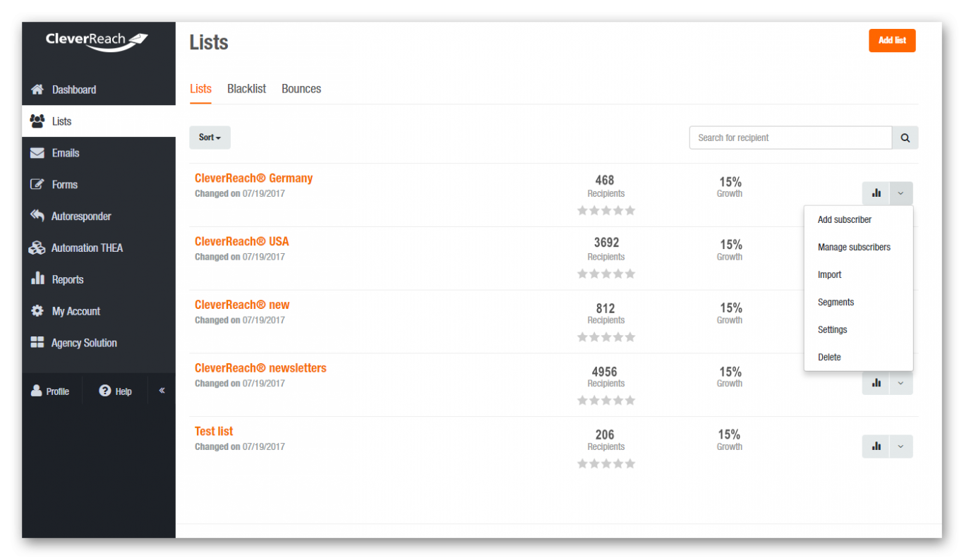This screenshot has width=964, height=560.
Task: Expand the Sort dropdown
Action: [210, 138]
